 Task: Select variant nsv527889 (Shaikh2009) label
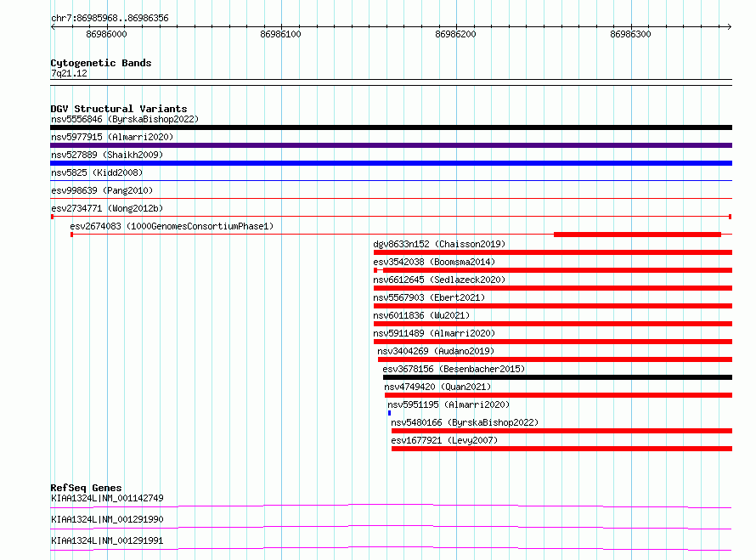click(x=107, y=155)
